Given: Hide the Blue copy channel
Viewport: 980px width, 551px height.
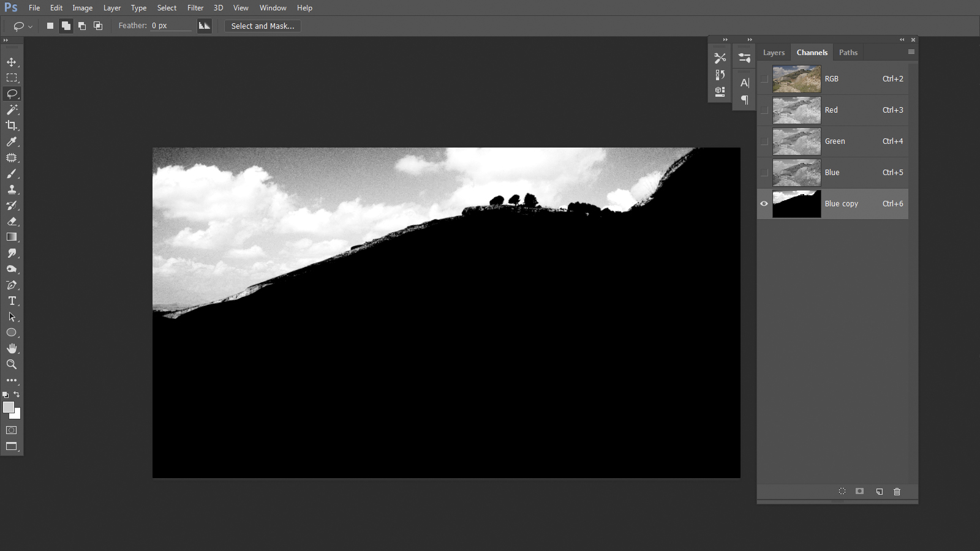Looking at the screenshot, I should [764, 204].
